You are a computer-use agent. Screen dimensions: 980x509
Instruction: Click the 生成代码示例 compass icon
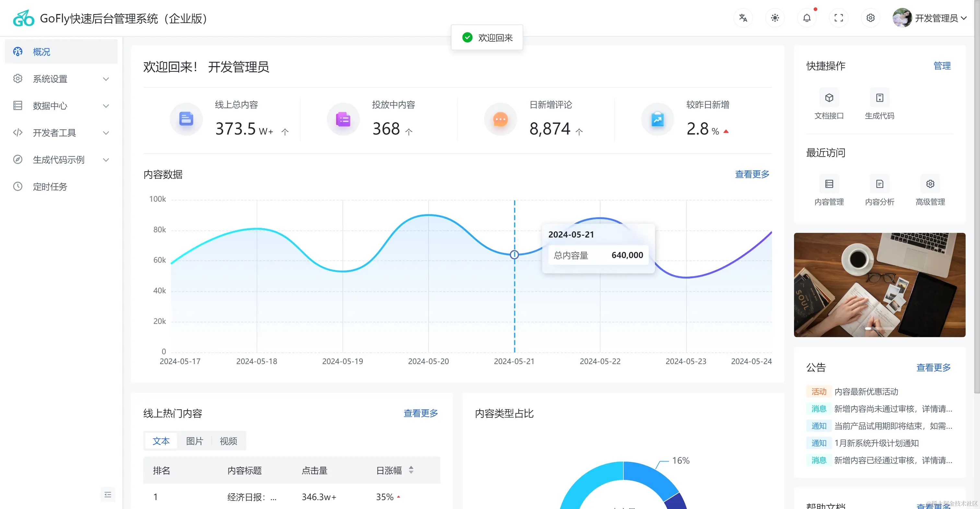[18, 160]
